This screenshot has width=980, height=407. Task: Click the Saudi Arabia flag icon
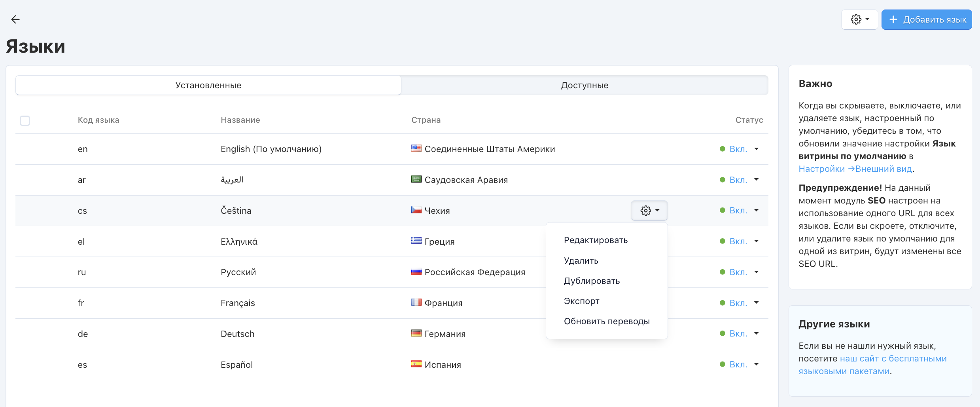(x=416, y=179)
